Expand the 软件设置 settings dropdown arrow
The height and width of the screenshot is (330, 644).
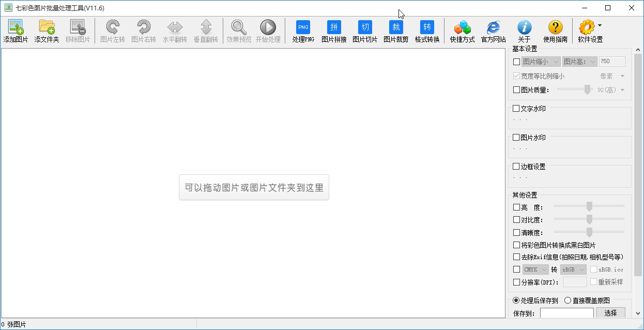pyautogui.click(x=599, y=26)
